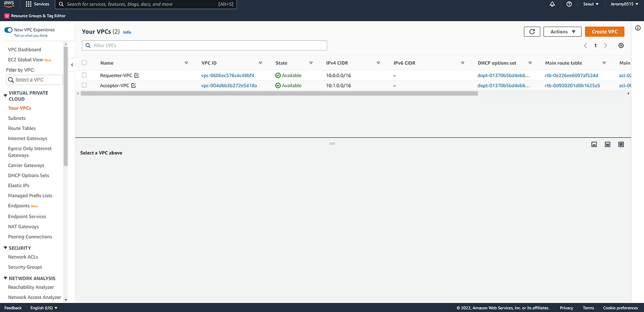Open the help question mark icon
The width and height of the screenshot is (644, 312).
[569, 4]
